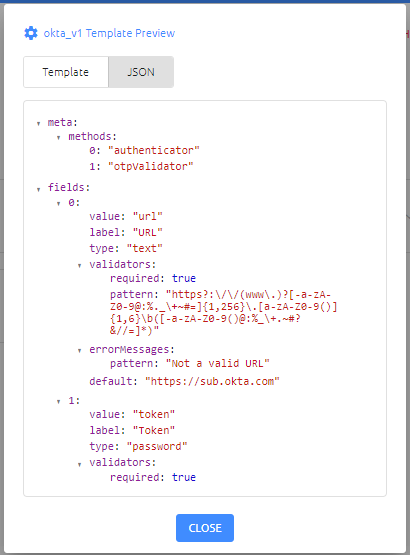Click the label "Token" value
Image resolution: width=410 pixels, height=555 pixels.
pos(154,430)
